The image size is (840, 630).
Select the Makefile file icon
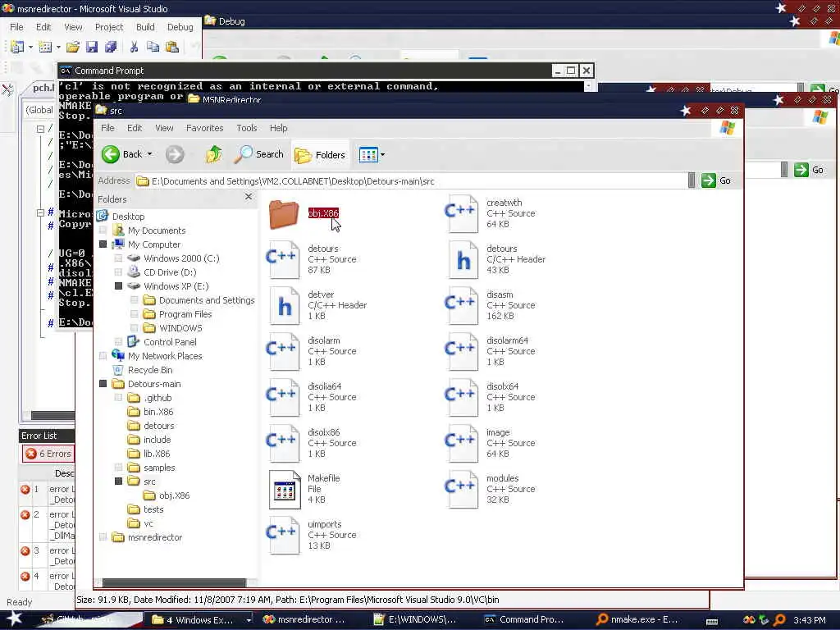[x=285, y=490]
